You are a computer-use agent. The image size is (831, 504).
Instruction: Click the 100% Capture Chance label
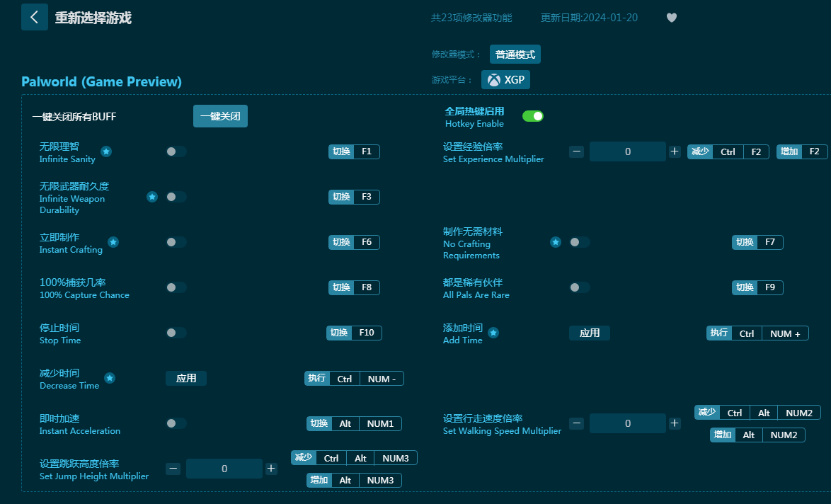pos(84,295)
